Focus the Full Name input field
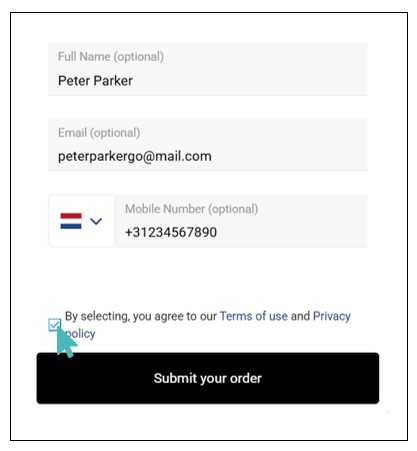This screenshot has height=451, width=417. click(208, 69)
